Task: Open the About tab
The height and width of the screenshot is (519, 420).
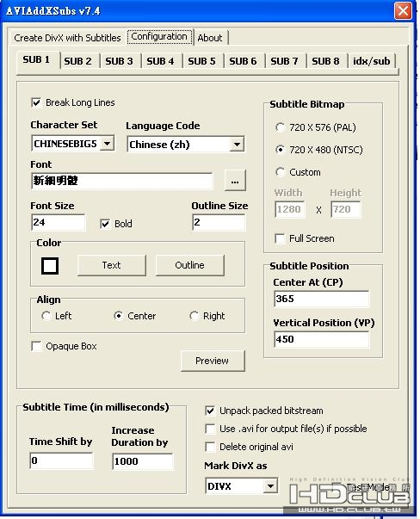Action: (x=210, y=38)
